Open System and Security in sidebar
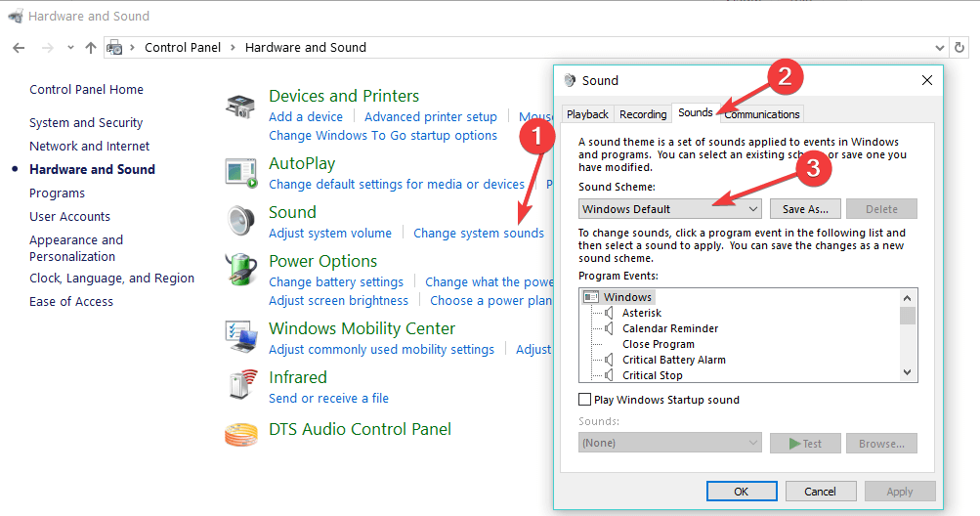Image resolution: width=980 pixels, height=516 pixels. (x=86, y=122)
